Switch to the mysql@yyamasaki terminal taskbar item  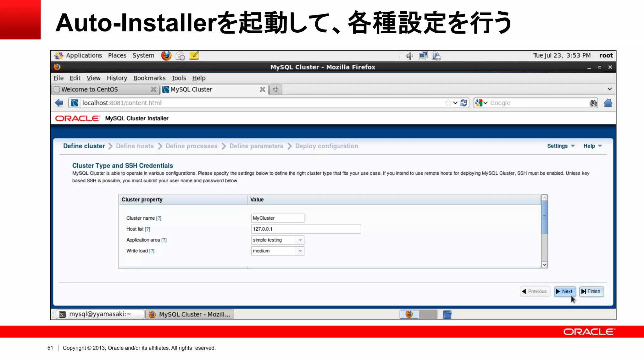100,314
